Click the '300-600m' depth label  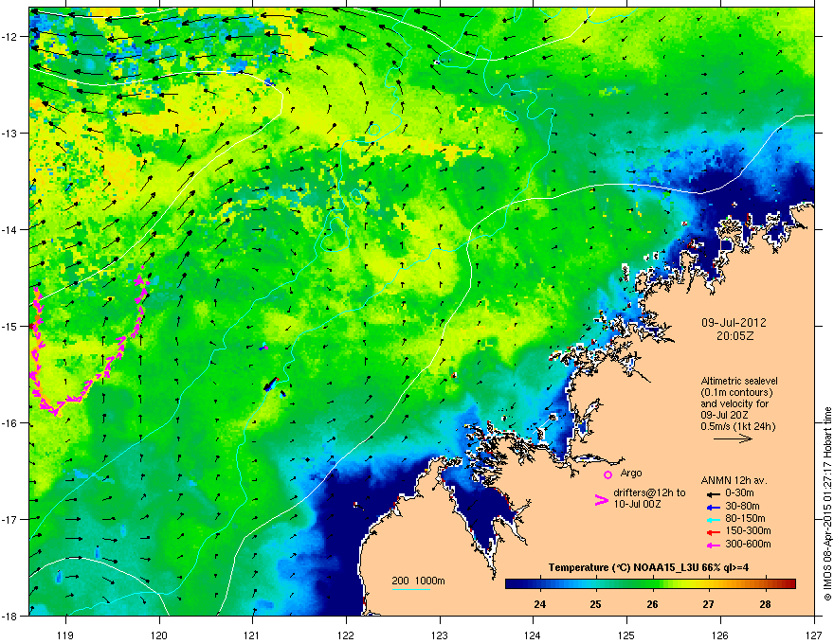(x=748, y=545)
